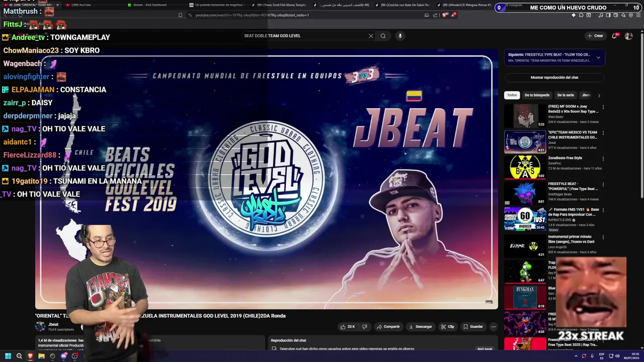Open Wals Beatz channel name
This screenshot has height=362, width=644.
pyautogui.click(x=556, y=117)
